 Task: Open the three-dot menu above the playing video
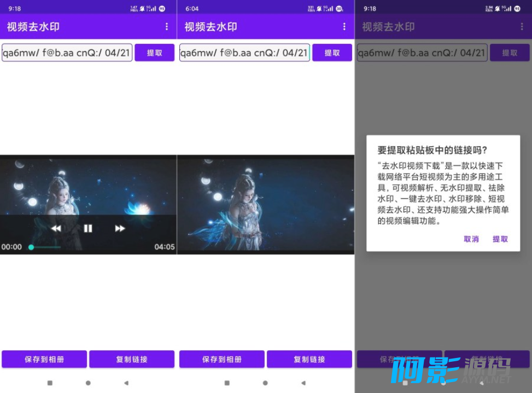(167, 26)
